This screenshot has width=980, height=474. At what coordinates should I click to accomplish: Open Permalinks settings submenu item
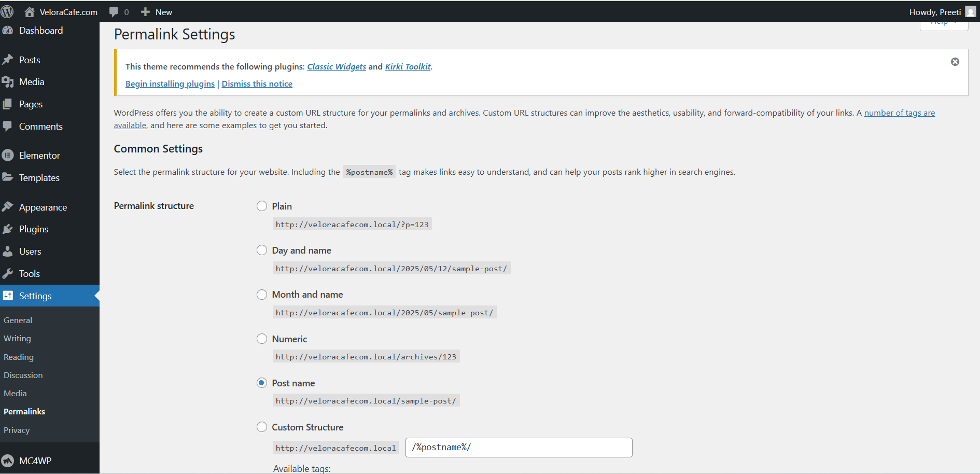tap(24, 411)
